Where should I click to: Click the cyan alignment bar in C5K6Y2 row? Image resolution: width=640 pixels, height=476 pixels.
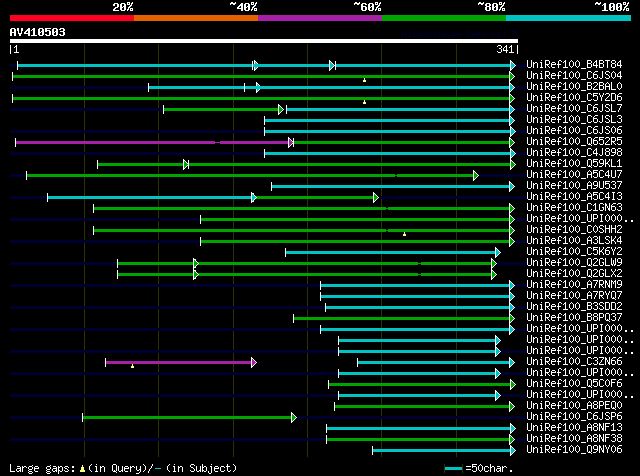pos(392,253)
